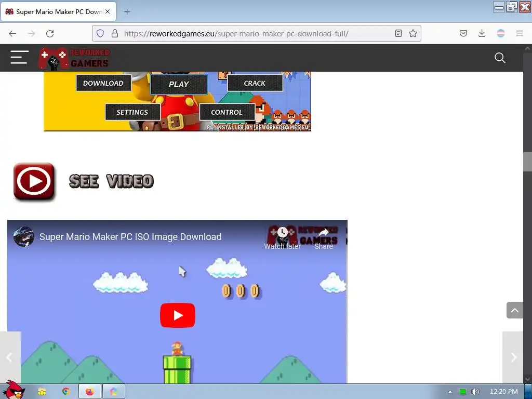Select the Super Mario Maker PC tab
Image resolution: width=532 pixels, height=399 pixels.
(59, 11)
